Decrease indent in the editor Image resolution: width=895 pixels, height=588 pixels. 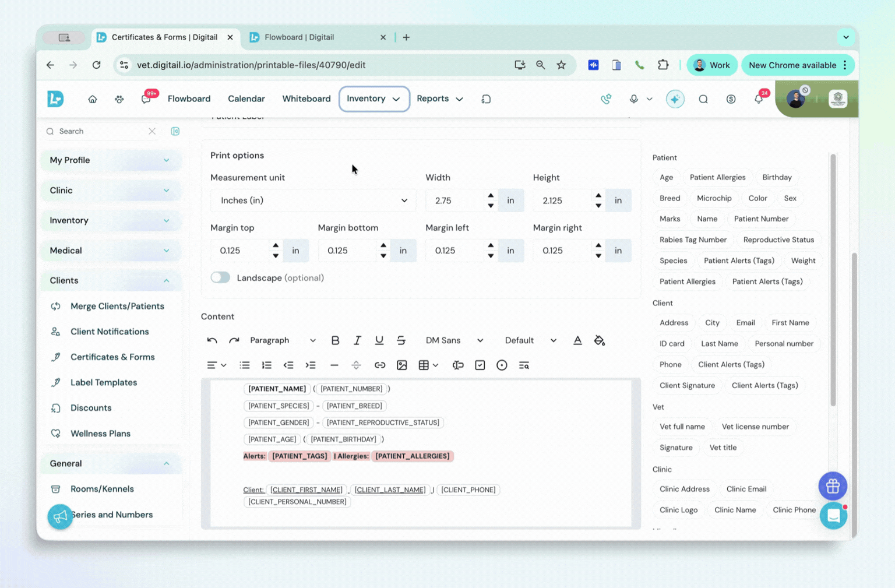click(288, 365)
